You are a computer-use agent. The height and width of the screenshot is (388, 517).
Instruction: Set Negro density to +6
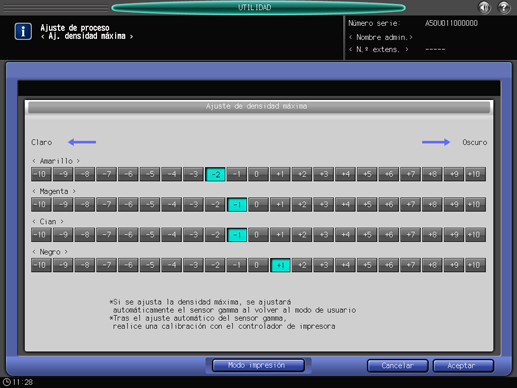pyautogui.click(x=389, y=265)
